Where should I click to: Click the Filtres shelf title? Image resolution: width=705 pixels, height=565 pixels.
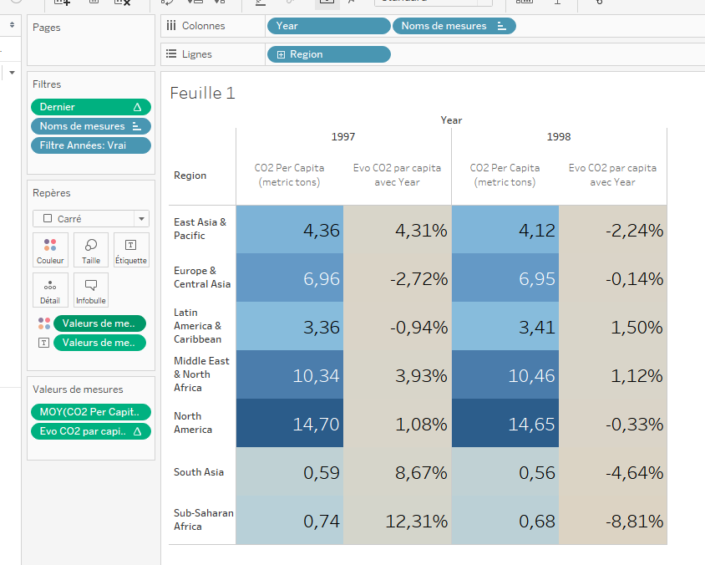pos(47,84)
